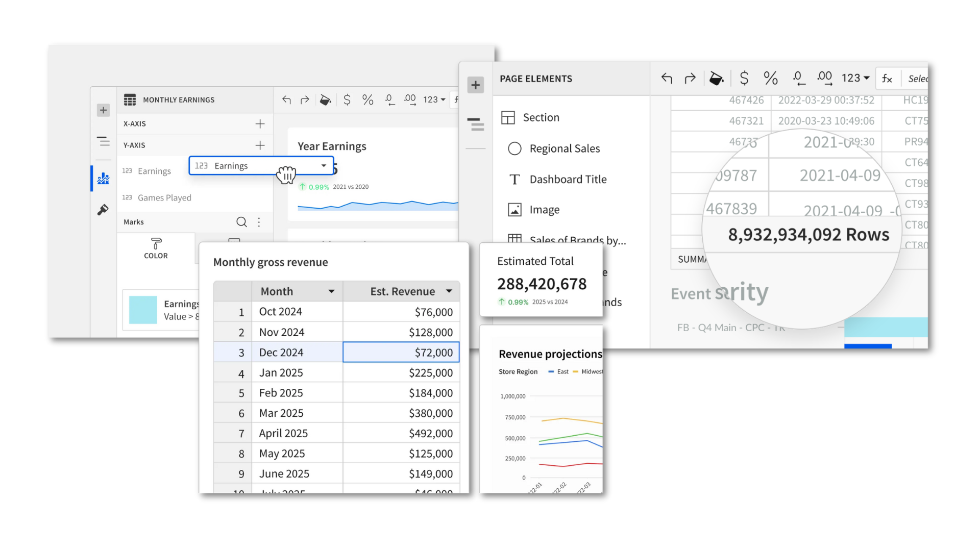Select Regional Sales page element
980x551 pixels.
565,148
